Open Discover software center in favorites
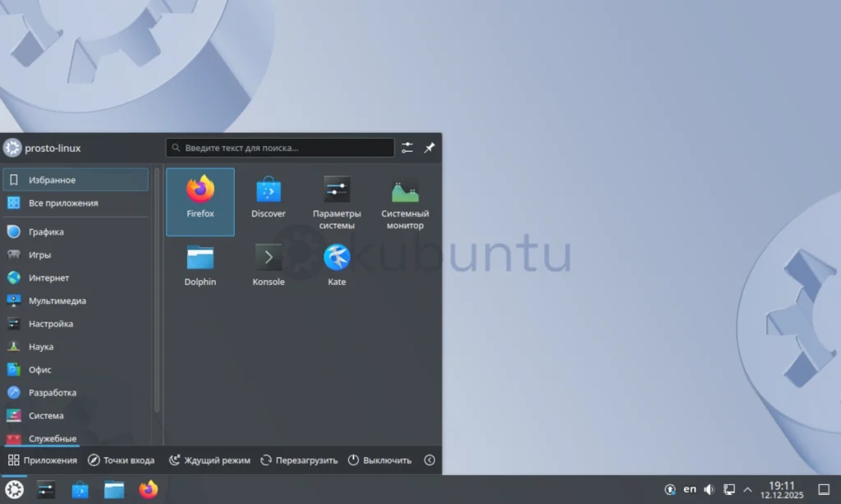 point(269,202)
